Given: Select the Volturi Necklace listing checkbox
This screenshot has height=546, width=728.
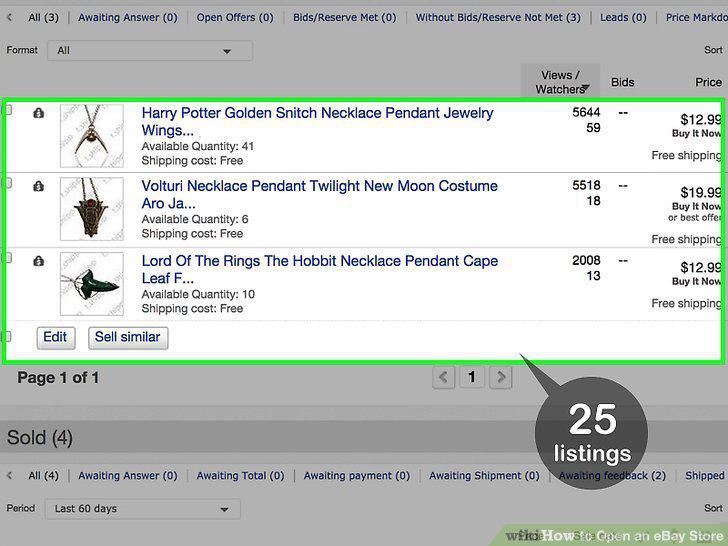Looking at the screenshot, I should (8, 183).
